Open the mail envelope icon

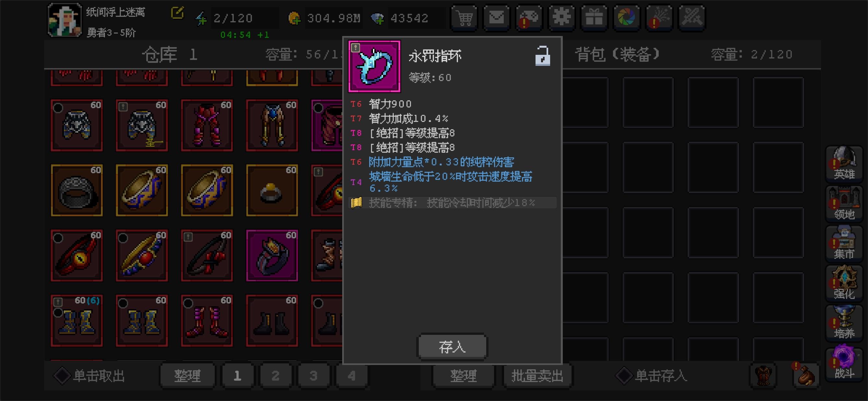[x=496, y=18]
